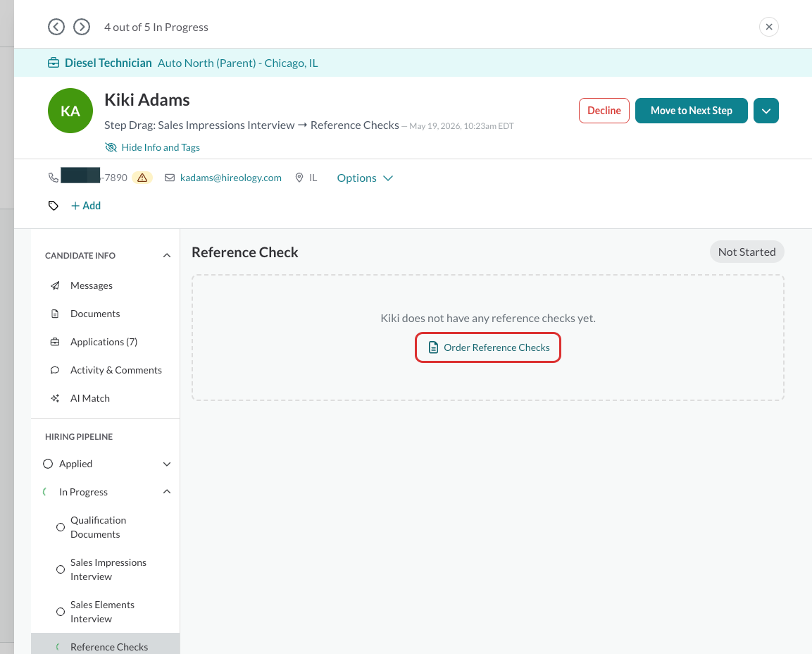This screenshot has width=812, height=654.
Task: Click circle beside Sales Elements Interview
Action: pos(61,612)
